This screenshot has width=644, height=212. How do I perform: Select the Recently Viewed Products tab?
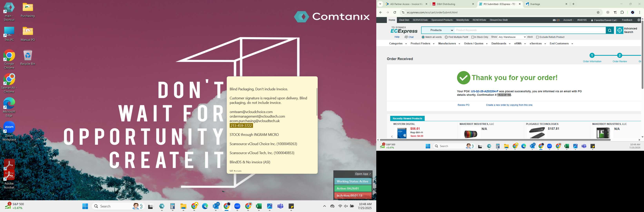[407, 118]
